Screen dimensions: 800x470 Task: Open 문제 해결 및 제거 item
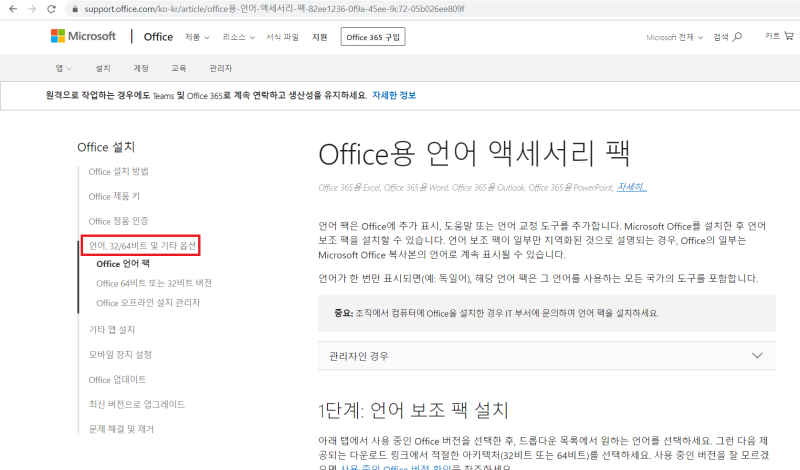[121, 429]
